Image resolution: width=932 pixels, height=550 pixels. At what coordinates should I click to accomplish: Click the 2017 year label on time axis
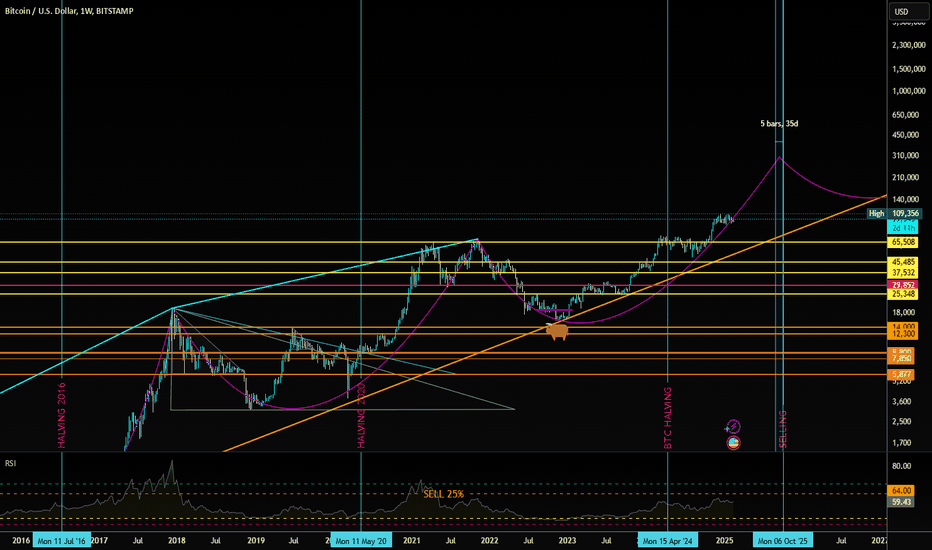(x=99, y=540)
